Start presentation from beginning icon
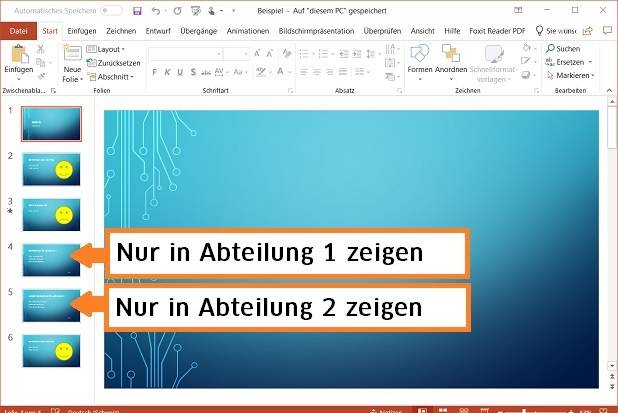Viewport: 618px width, 413px height. pyautogui.click(x=195, y=11)
